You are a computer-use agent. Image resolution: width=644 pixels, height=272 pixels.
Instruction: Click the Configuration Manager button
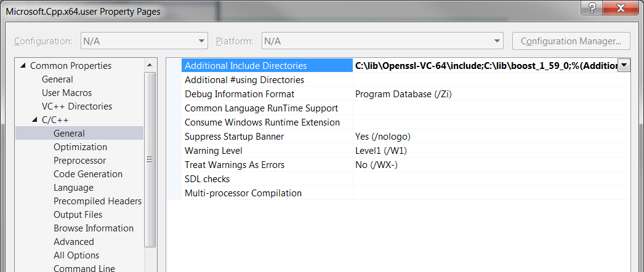[x=571, y=41]
